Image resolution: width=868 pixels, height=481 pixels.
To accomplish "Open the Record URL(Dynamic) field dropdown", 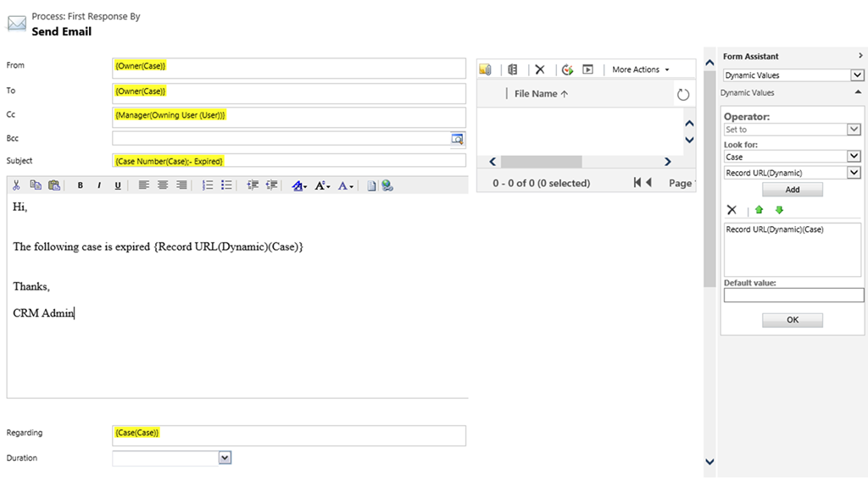I will click(854, 173).
